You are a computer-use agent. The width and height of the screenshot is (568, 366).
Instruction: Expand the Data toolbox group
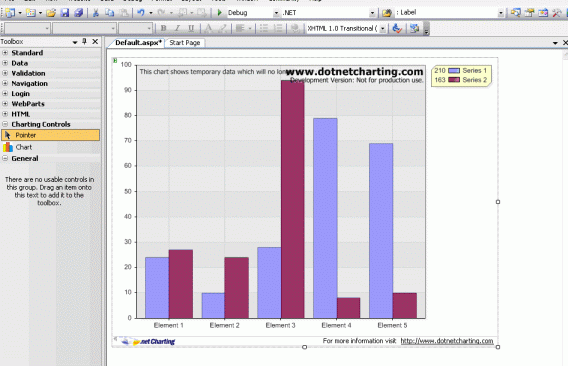[5, 63]
